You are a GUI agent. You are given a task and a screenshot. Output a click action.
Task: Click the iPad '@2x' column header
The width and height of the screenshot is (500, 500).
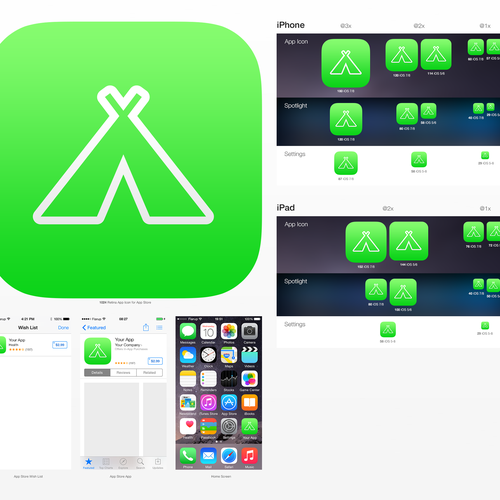point(388,209)
